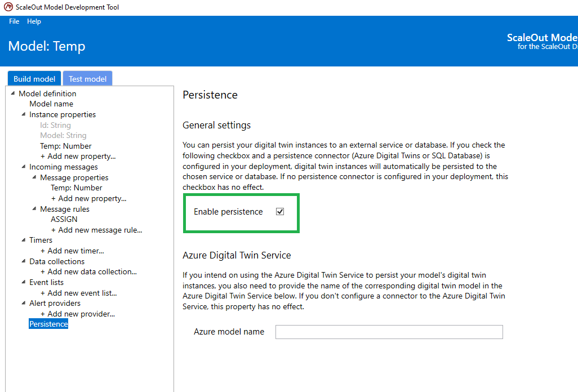This screenshot has width=578, height=392.
Task: Collapse the Instance properties tree arrow
Action: click(x=24, y=114)
